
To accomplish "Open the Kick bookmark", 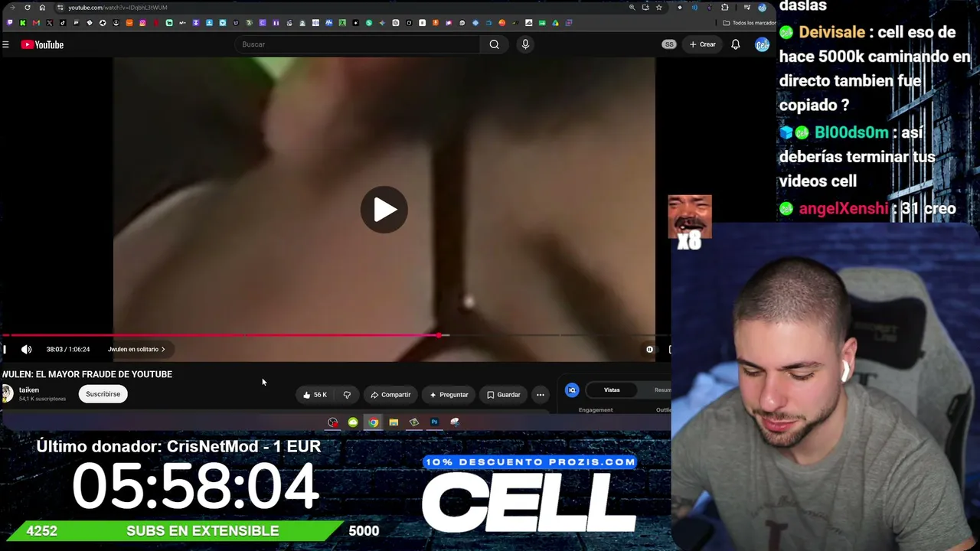I will [23, 23].
